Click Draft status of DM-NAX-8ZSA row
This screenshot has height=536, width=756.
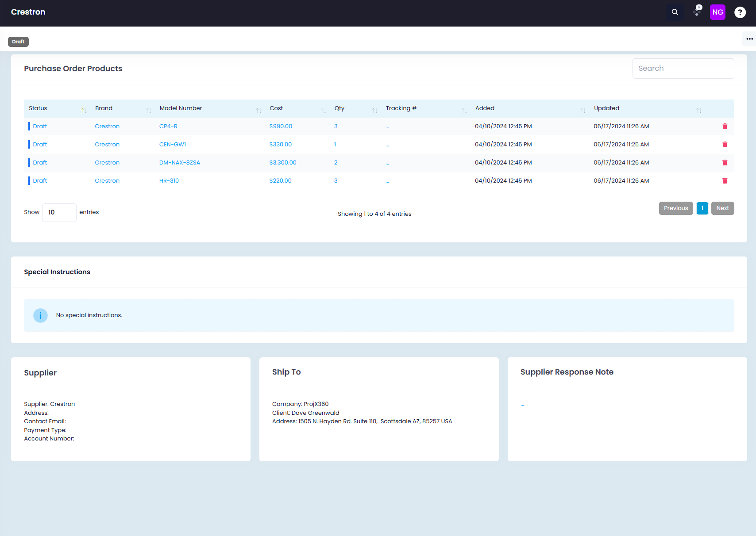point(40,163)
